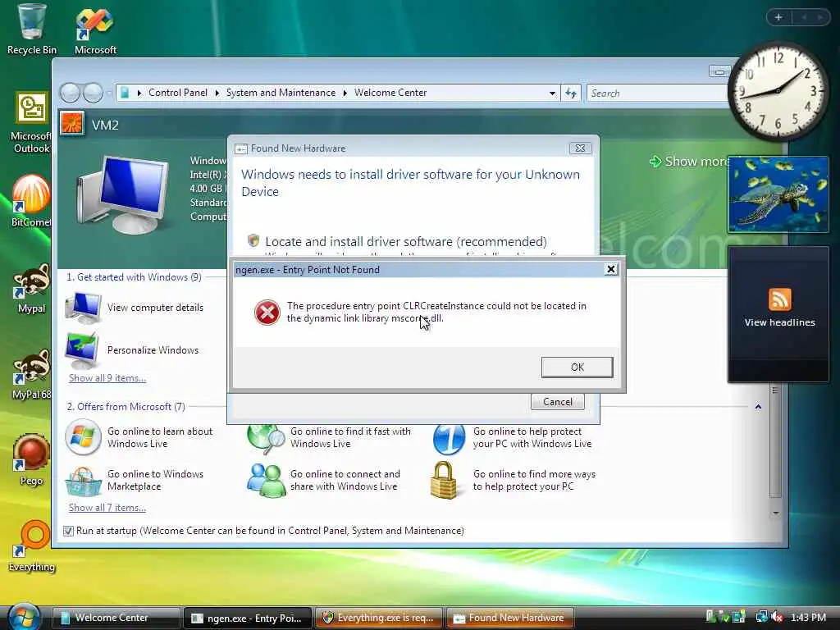
Task: Select Control Panel in the address breadcrumb
Action: pyautogui.click(x=178, y=93)
